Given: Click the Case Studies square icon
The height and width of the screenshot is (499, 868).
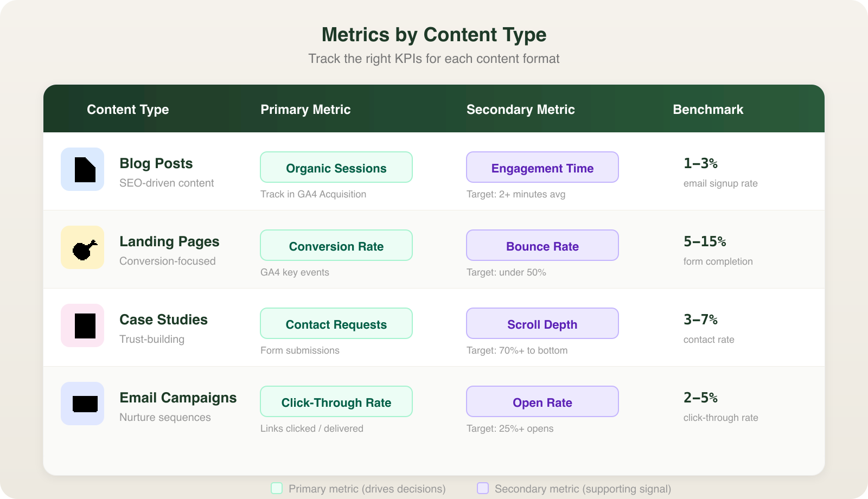Looking at the screenshot, I should pos(82,325).
